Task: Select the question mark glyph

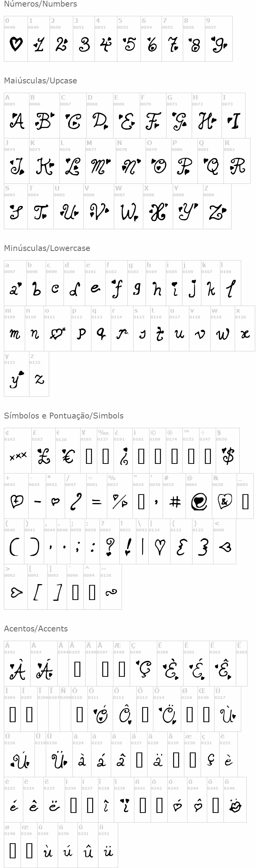Action: point(110,547)
